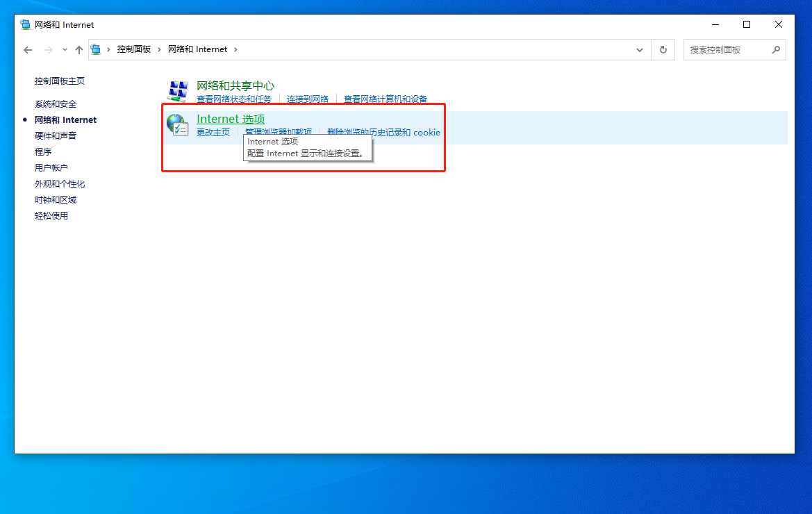Open 程序 category
The height and width of the screenshot is (514, 812).
click(x=43, y=151)
